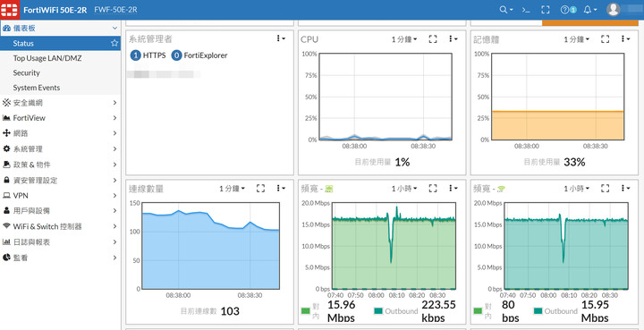The image size is (644, 330).
Task: Open CPU widget options menu
Action: 453,39
